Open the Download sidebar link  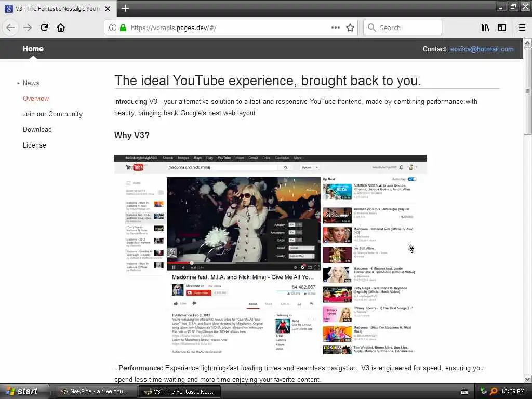point(37,129)
